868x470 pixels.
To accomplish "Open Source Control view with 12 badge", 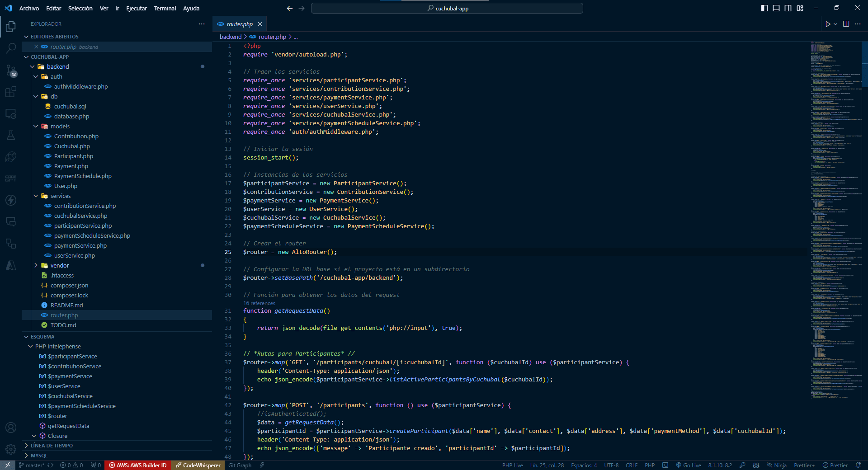I will click(11, 70).
